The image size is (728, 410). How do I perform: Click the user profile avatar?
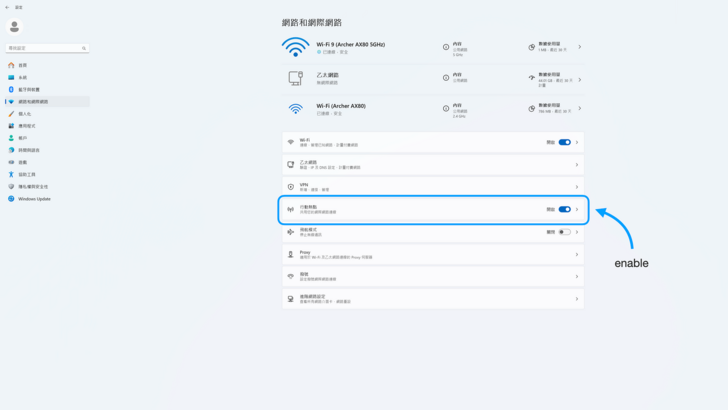coord(14,26)
